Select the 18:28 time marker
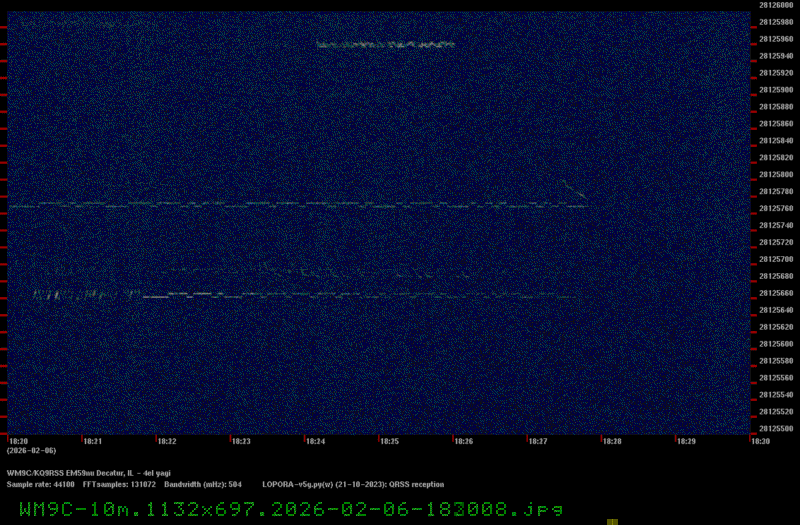800x525 pixels. pos(612,441)
